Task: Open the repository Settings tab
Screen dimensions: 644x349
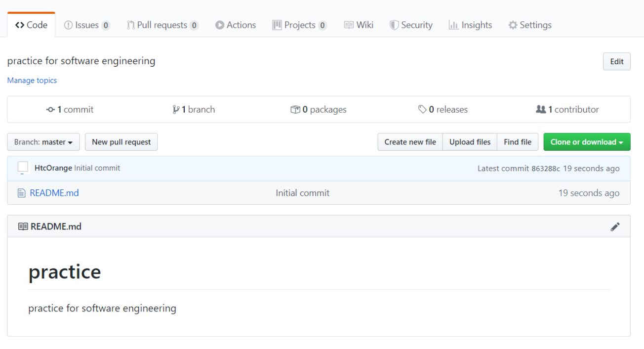Action: [530, 25]
